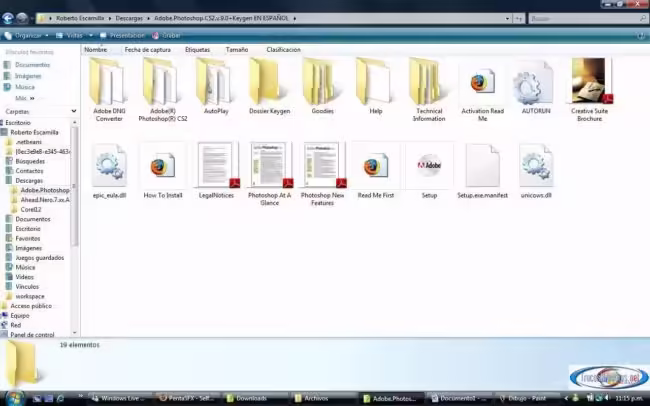650x406 pixels.
Task: Select the Photoshop At A Glance PDF
Action: click(x=269, y=174)
